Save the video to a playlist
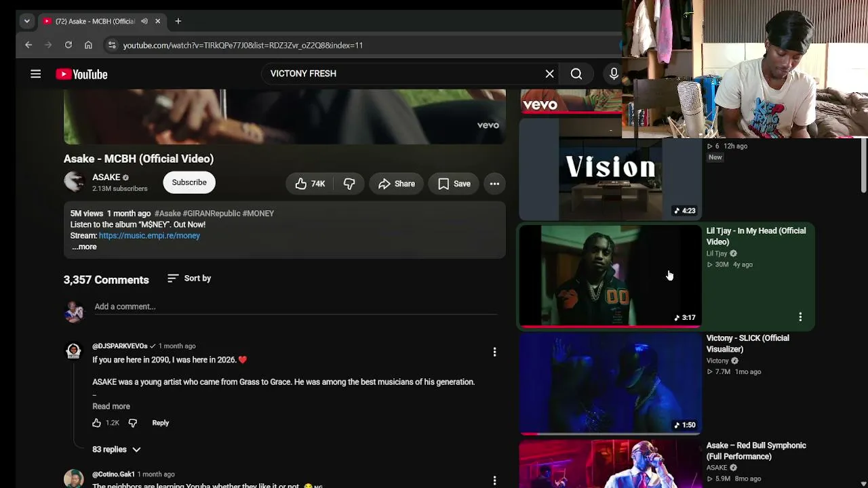 (454, 184)
